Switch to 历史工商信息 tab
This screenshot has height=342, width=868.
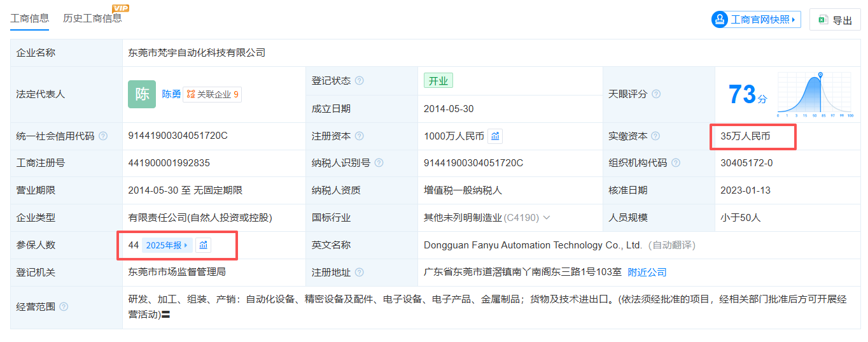pyautogui.click(x=92, y=18)
